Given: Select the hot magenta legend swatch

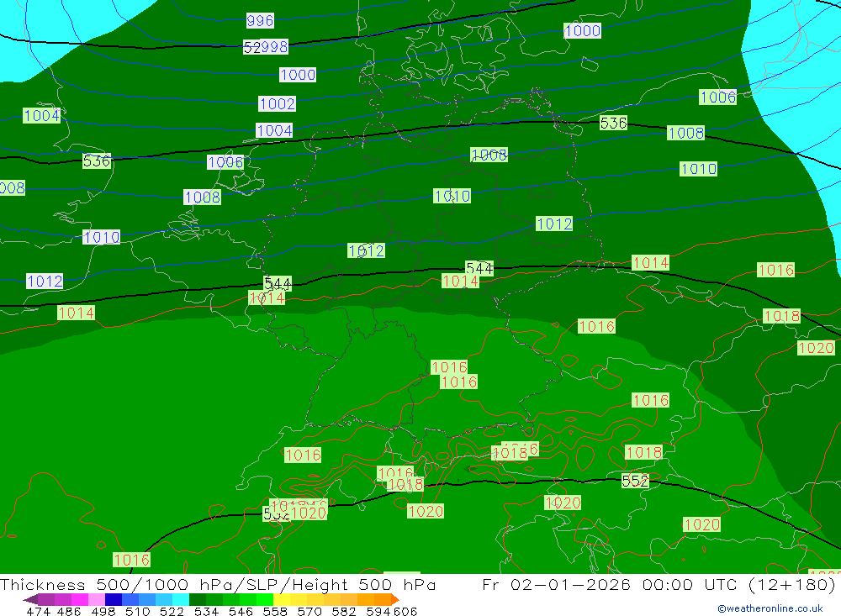Looking at the screenshot, I should 80,599.
